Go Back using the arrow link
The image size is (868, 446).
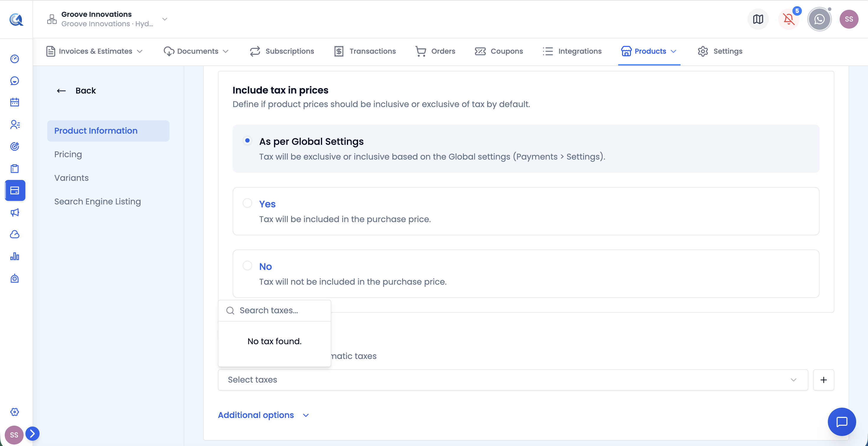click(x=76, y=91)
